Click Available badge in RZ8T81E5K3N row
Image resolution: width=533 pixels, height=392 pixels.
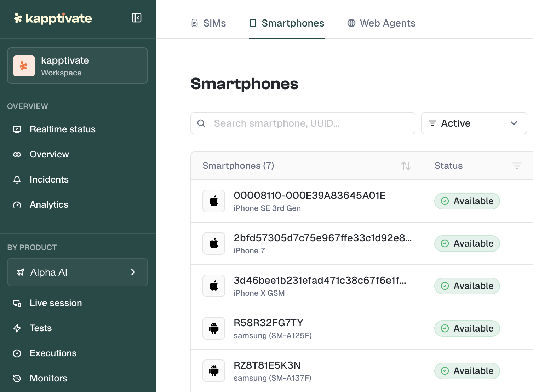(467, 371)
